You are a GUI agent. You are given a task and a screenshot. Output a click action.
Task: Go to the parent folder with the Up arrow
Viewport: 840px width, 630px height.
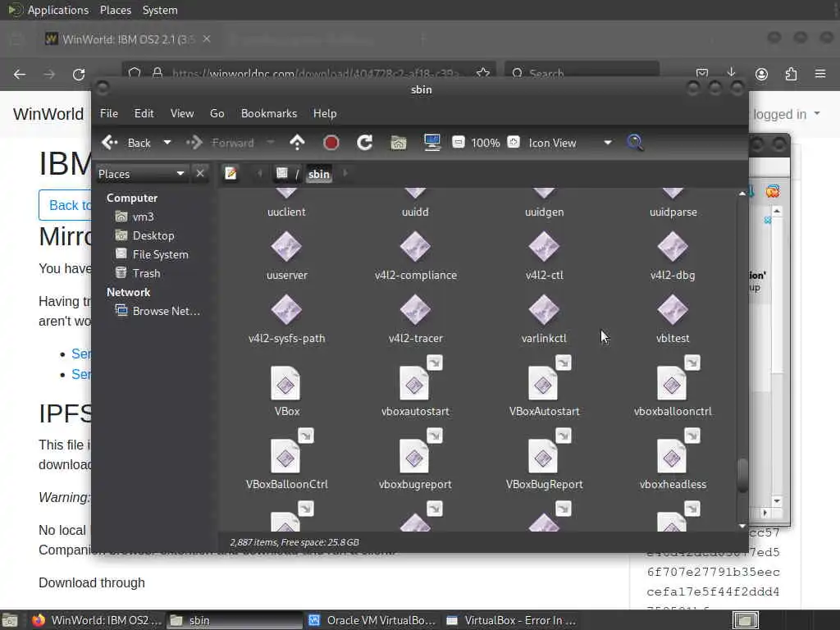click(x=297, y=143)
